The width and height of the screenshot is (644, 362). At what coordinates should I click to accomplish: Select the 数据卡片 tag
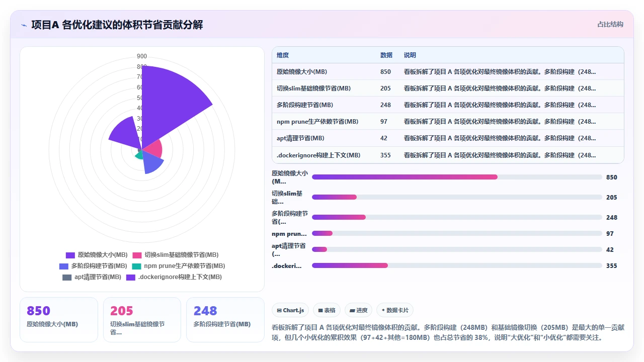[395, 310]
